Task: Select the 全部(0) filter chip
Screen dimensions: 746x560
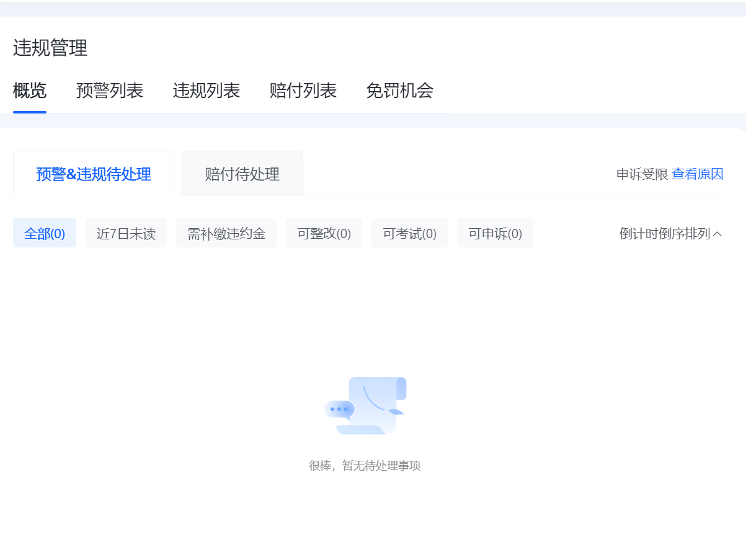Action: (x=45, y=233)
